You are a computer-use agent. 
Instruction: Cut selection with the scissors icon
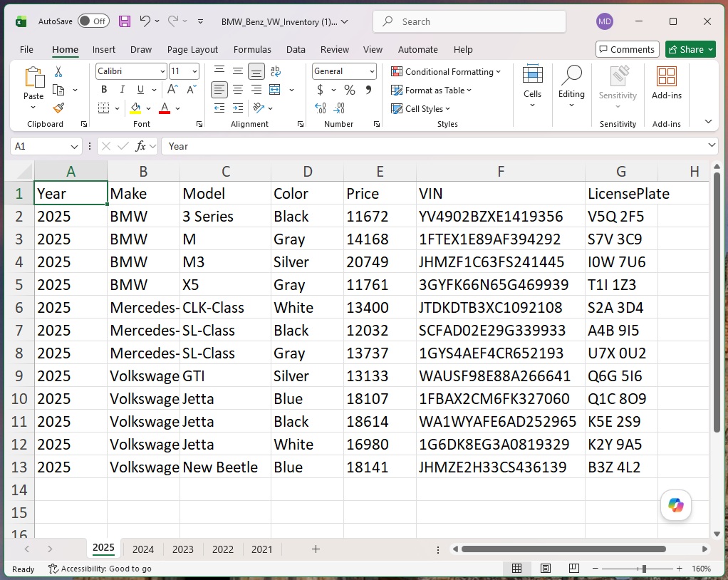(58, 71)
